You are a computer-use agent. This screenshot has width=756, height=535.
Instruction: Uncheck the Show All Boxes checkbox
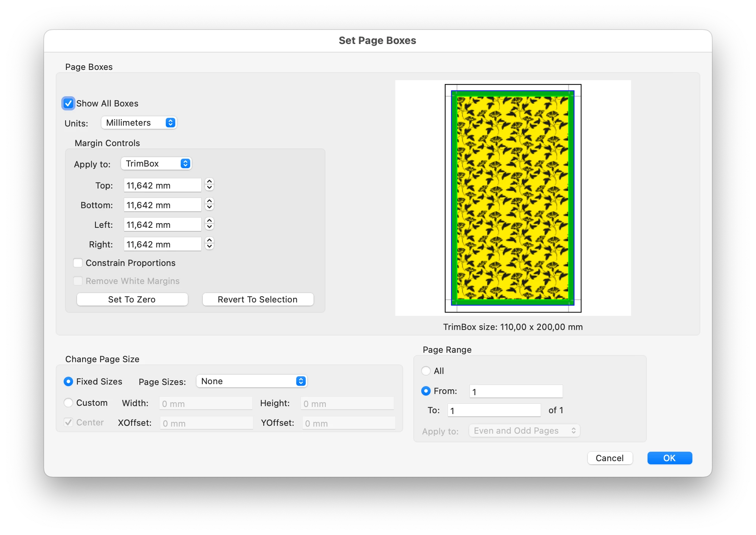[68, 103]
